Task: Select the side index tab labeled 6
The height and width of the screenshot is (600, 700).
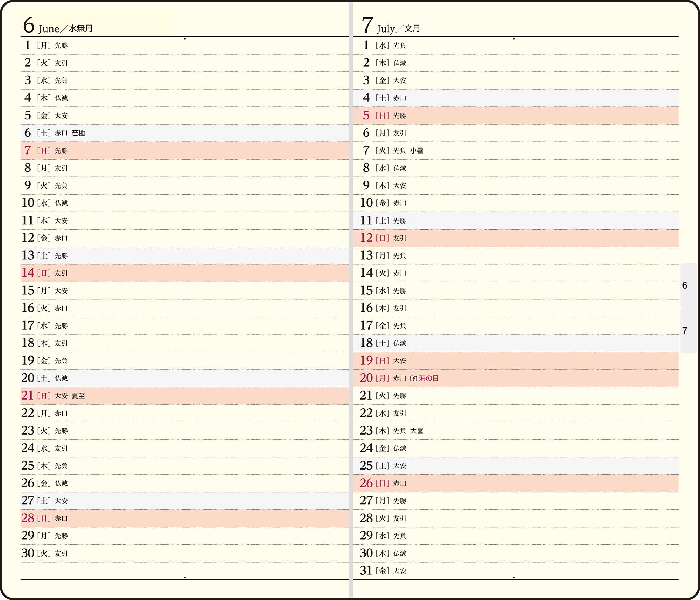Action: [689, 285]
